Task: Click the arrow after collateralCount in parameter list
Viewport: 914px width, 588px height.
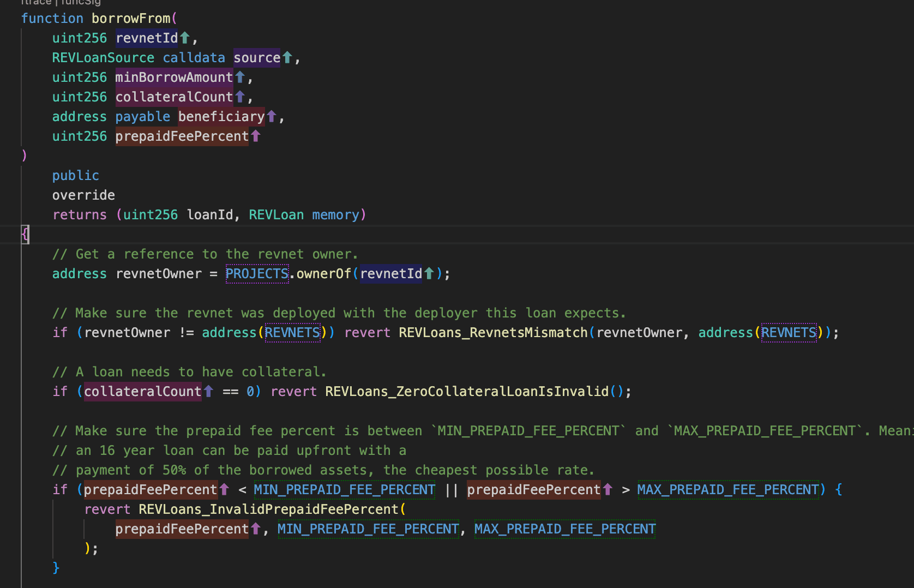Action: pyautogui.click(x=240, y=97)
